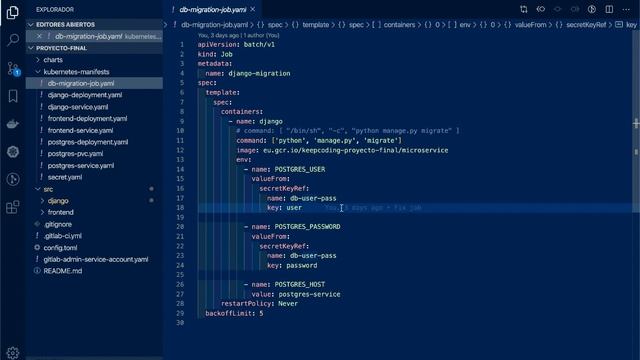This screenshot has height=360, width=640.
Task: Select the db-migration-job.yaml editor tab
Action: 212,9
